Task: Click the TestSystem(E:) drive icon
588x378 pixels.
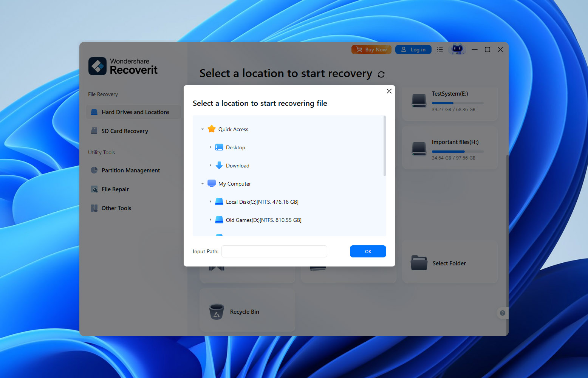Action: [x=419, y=101]
